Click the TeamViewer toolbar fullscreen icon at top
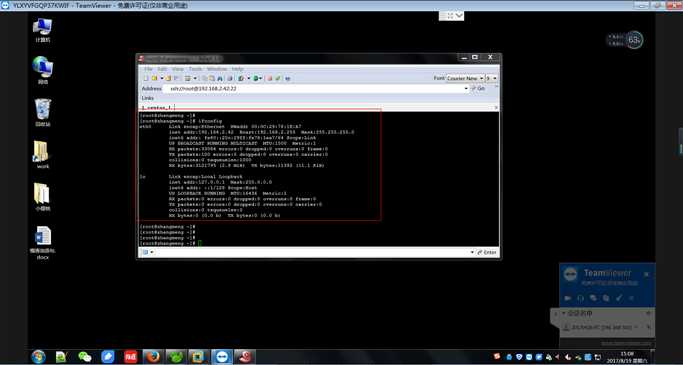The width and height of the screenshot is (683, 365). coord(450,16)
